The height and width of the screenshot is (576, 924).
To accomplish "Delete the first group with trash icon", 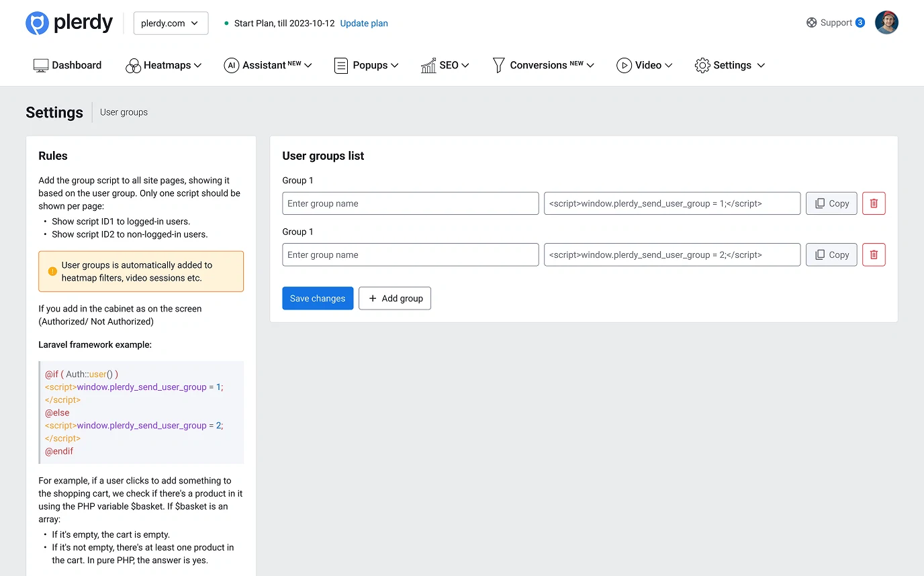I will click(874, 203).
